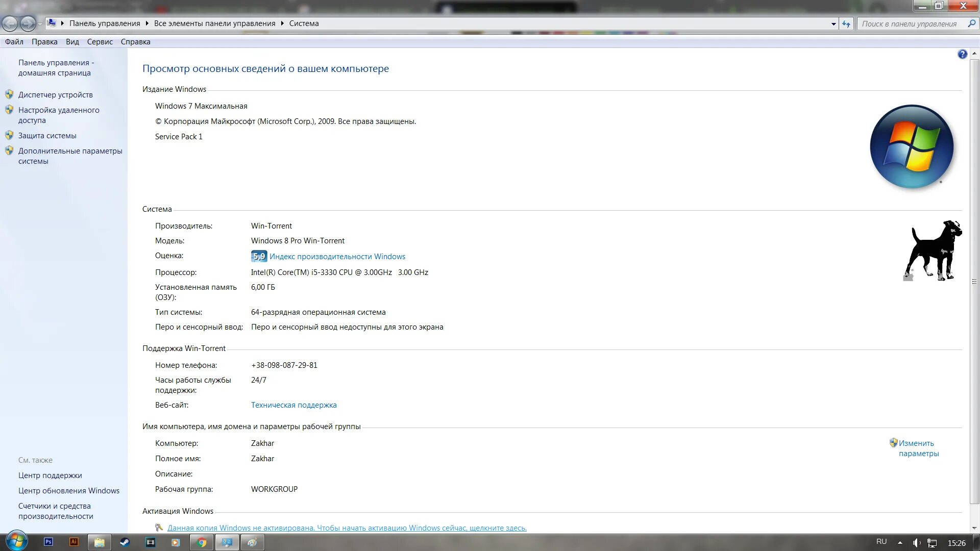Click the back navigation arrow button

(10, 23)
